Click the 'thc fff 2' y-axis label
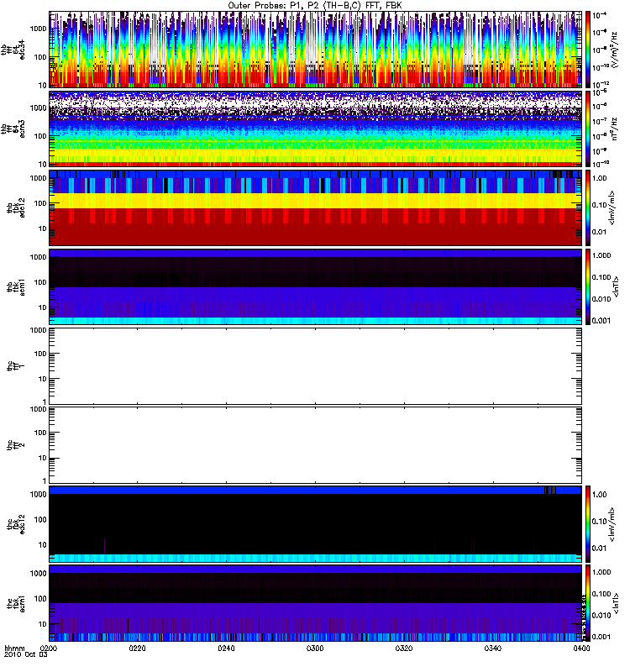Screen dimensions: 630x672 pyautogui.click(x=16, y=445)
